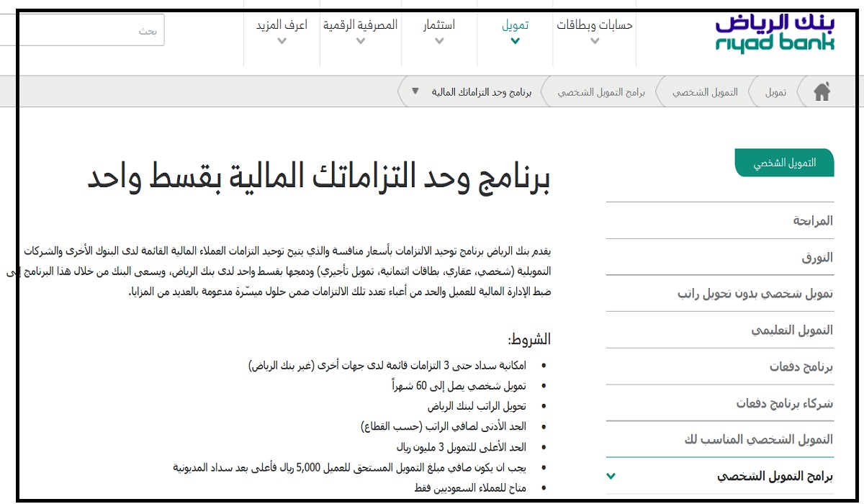Go to برامج التمويل الشخصي breadcrumb link
The height and width of the screenshot is (504, 864).
point(601,92)
